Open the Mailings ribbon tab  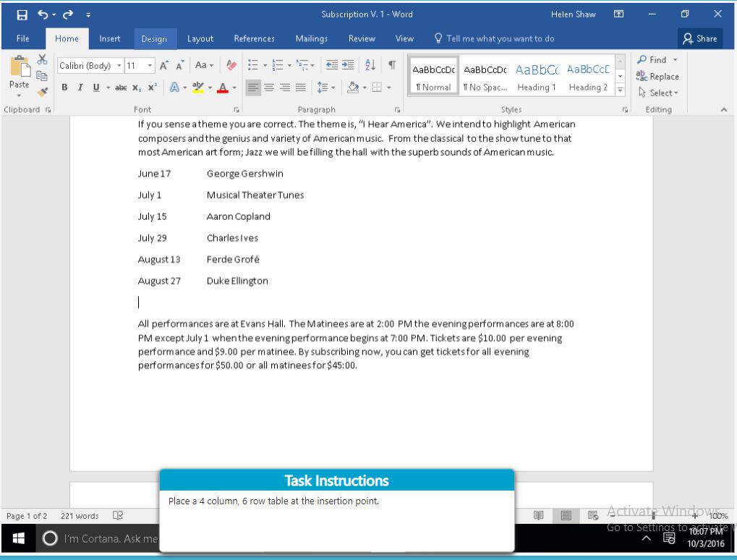[311, 38]
